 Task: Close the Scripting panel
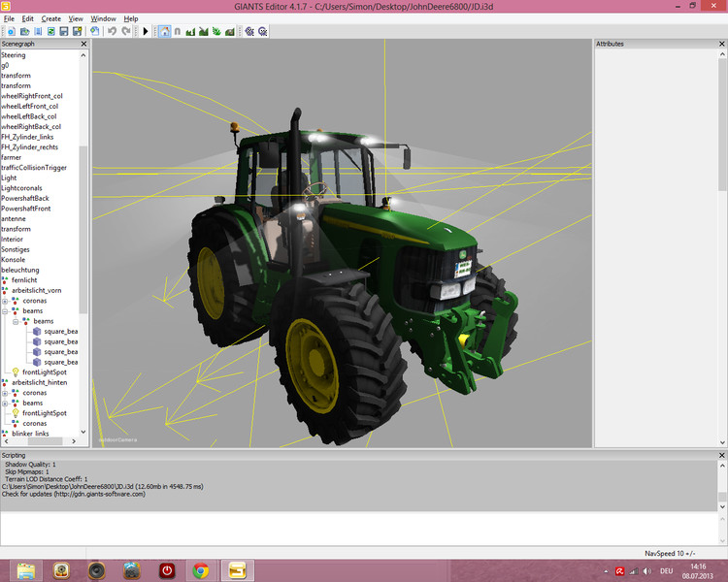(721, 455)
